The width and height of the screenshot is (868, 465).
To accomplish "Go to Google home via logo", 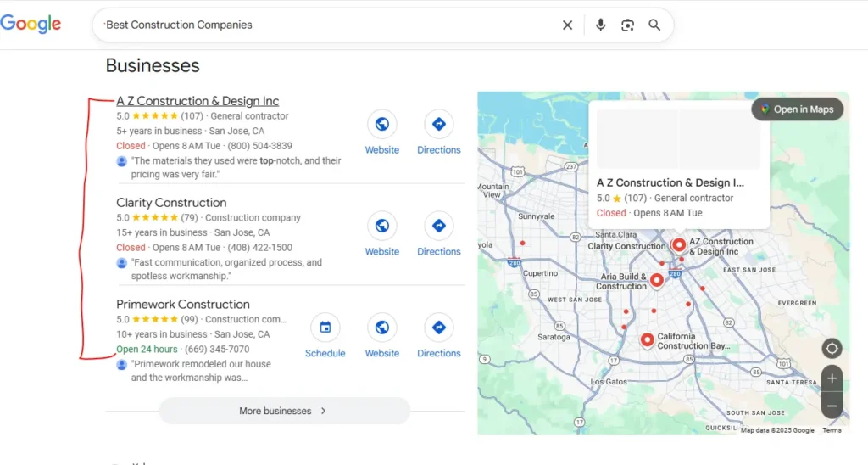I will click(31, 24).
